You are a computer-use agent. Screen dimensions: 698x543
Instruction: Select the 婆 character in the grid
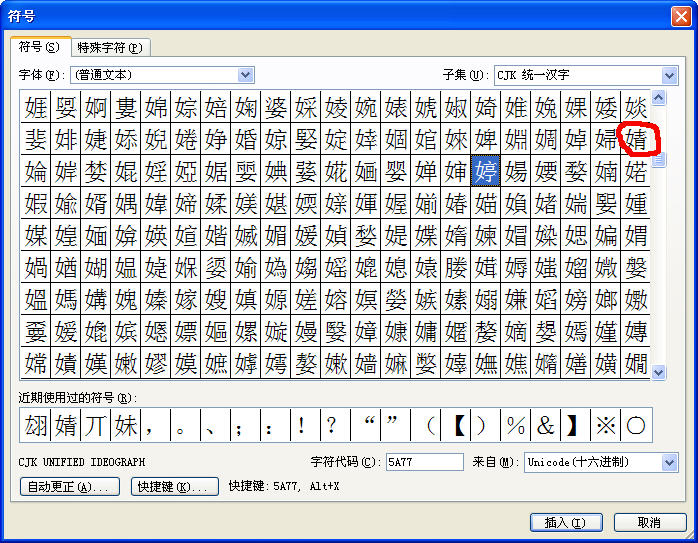(x=276, y=107)
